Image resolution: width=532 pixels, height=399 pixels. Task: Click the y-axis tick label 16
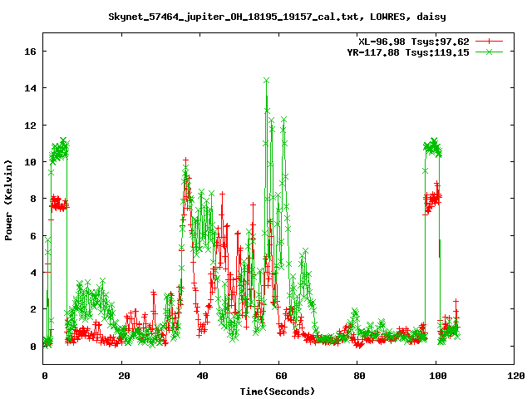pos(30,52)
